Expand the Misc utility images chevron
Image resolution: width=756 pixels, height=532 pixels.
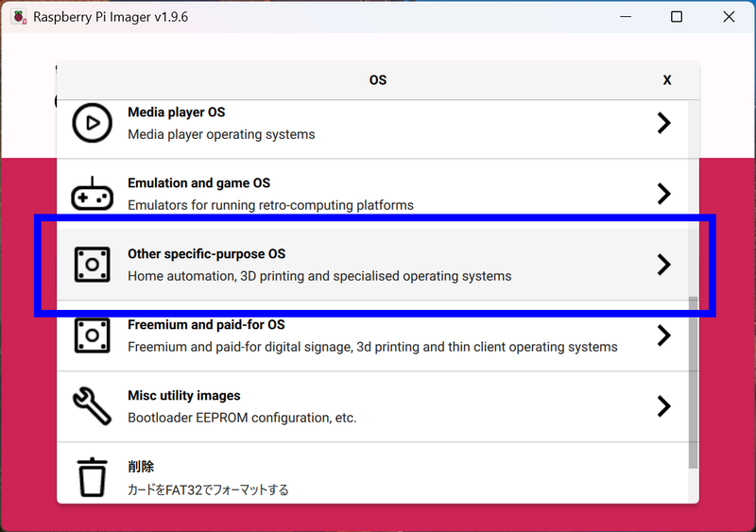pyautogui.click(x=664, y=406)
